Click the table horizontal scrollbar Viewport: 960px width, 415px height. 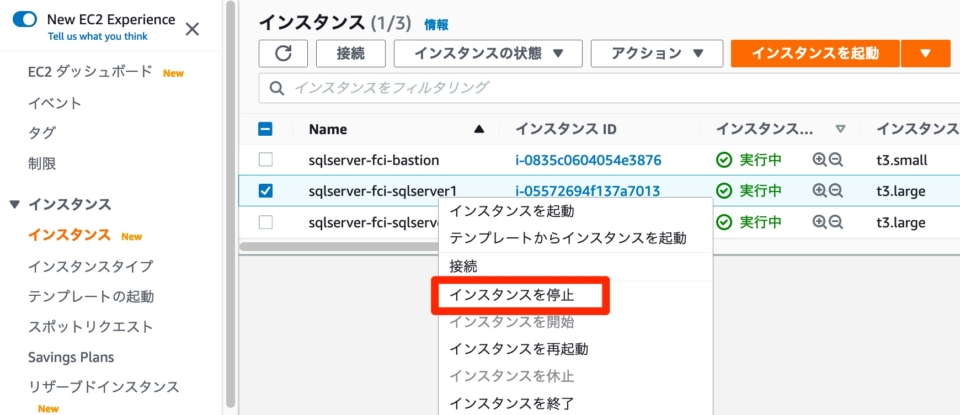[340, 247]
